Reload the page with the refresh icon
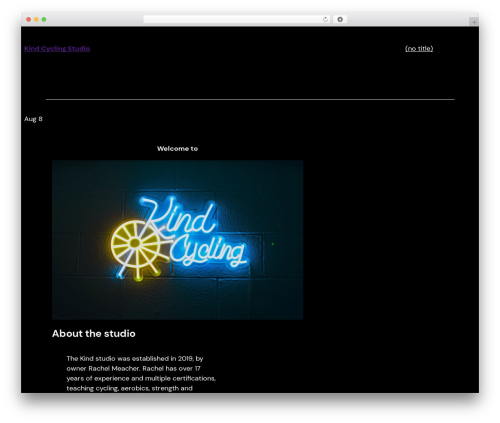The image size is (500, 423). (325, 20)
